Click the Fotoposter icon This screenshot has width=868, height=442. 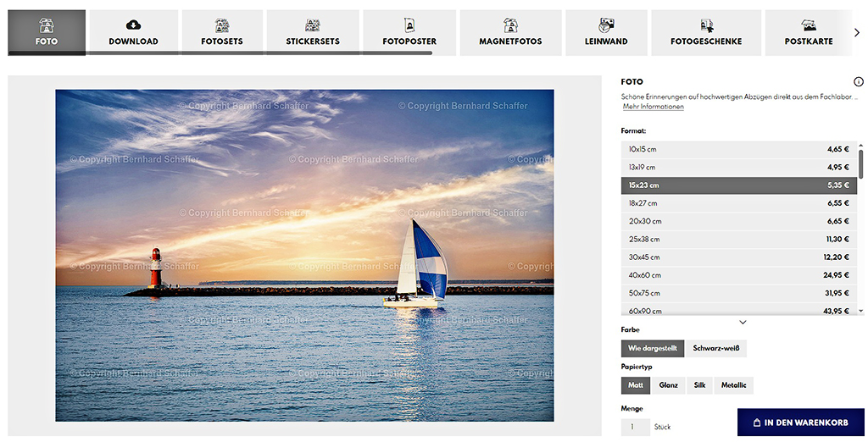tap(409, 25)
